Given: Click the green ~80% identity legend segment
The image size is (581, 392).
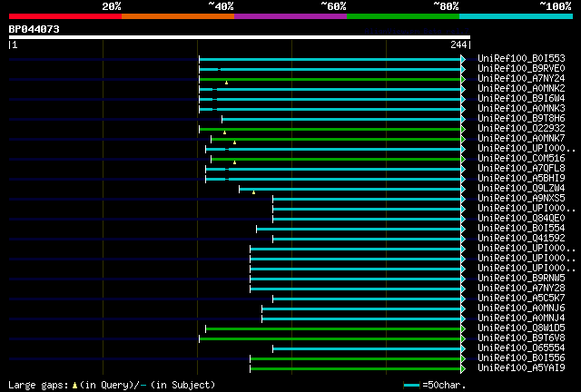Looking at the screenshot, I should pos(403,16).
